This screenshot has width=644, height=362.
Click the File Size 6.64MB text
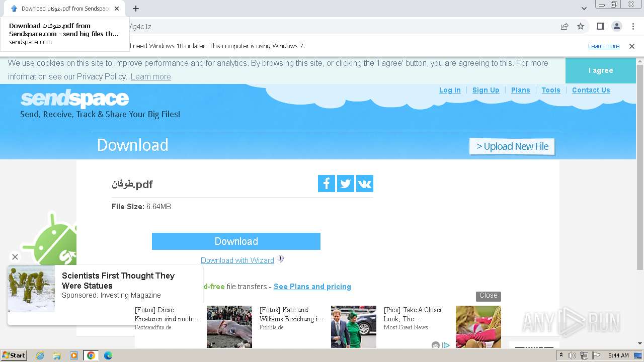point(141,207)
